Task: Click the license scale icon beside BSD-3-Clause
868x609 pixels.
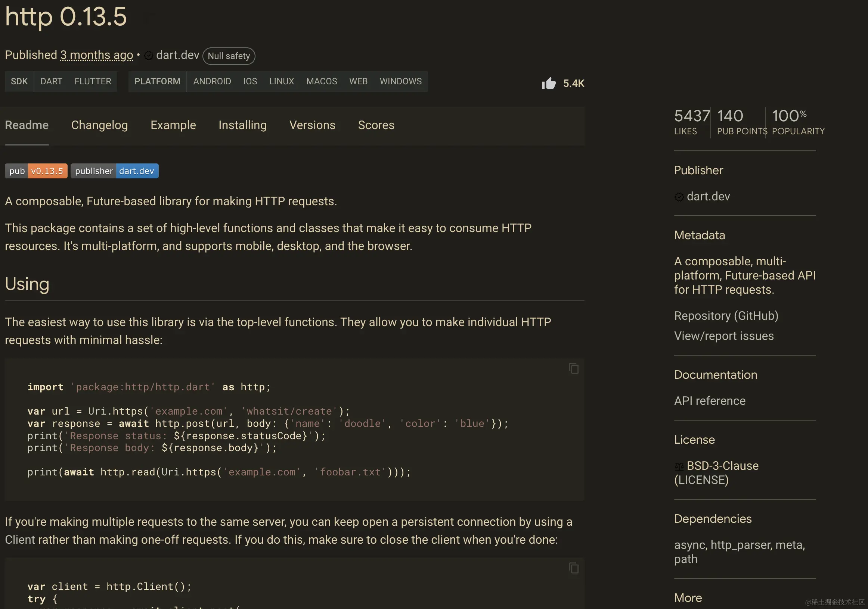Action: coord(679,466)
